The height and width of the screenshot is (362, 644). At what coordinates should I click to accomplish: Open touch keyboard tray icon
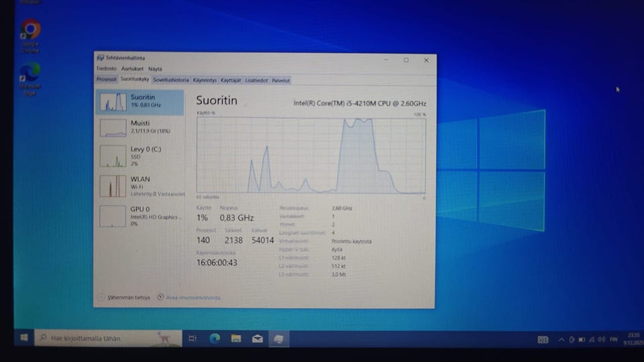[543, 339]
